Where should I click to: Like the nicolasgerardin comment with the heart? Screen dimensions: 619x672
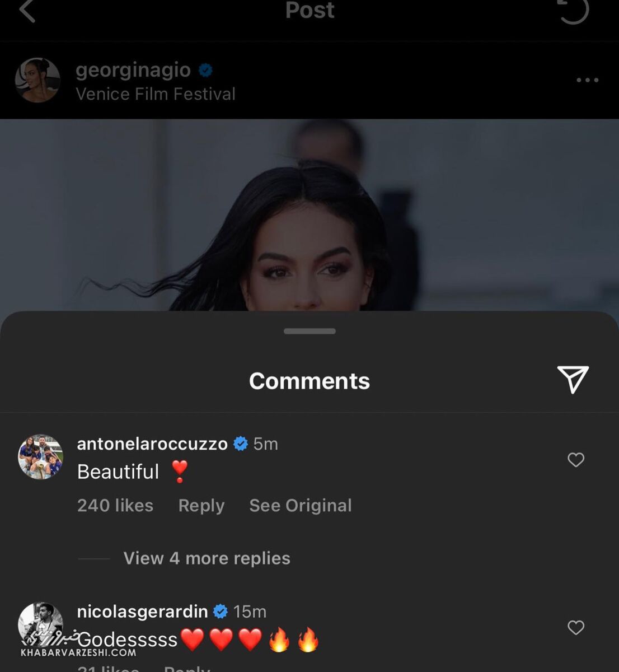tap(576, 627)
